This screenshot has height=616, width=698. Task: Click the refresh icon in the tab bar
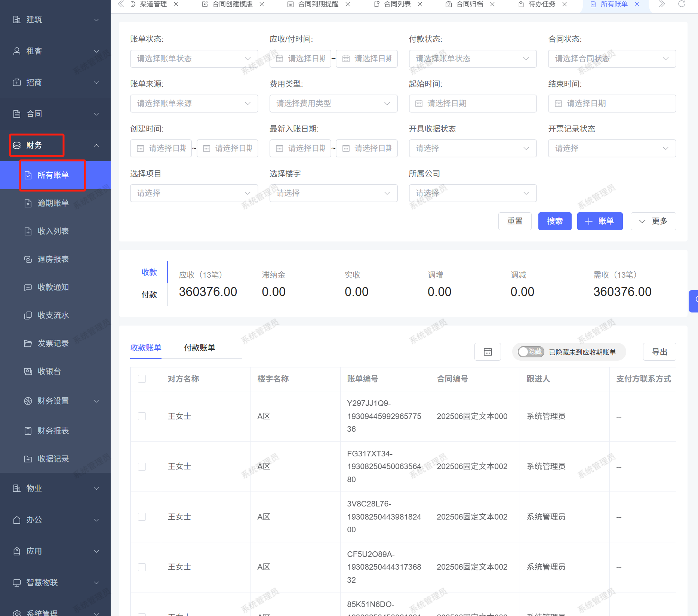[x=681, y=4]
